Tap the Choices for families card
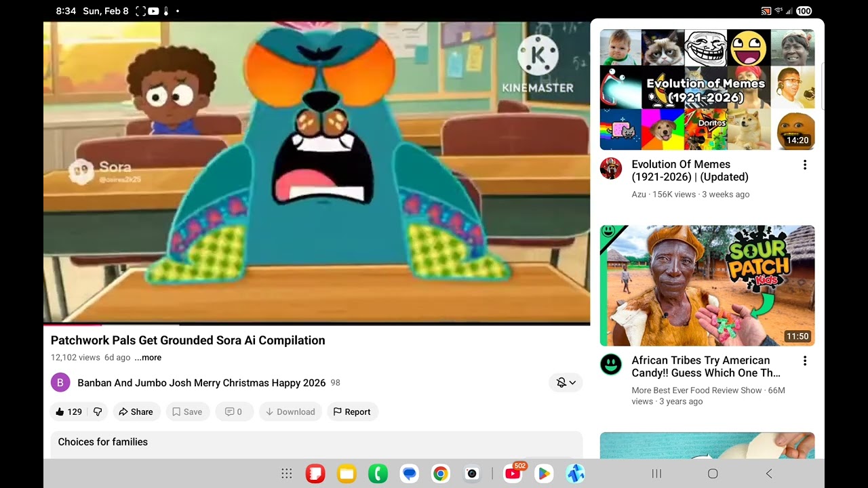Screen dimensions: 868x488 pyautogui.click(x=317, y=445)
